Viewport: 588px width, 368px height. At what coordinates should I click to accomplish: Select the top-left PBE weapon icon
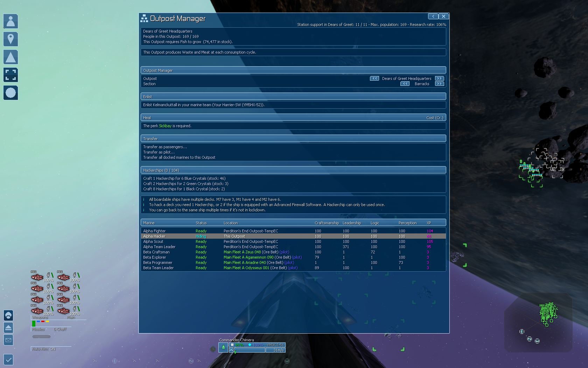[37, 278]
